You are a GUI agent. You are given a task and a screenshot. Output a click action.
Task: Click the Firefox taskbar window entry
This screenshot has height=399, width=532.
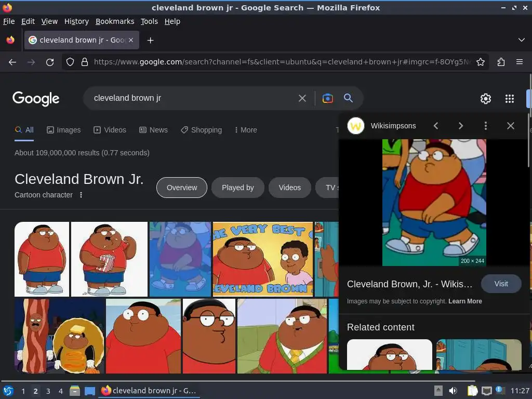pos(149,391)
